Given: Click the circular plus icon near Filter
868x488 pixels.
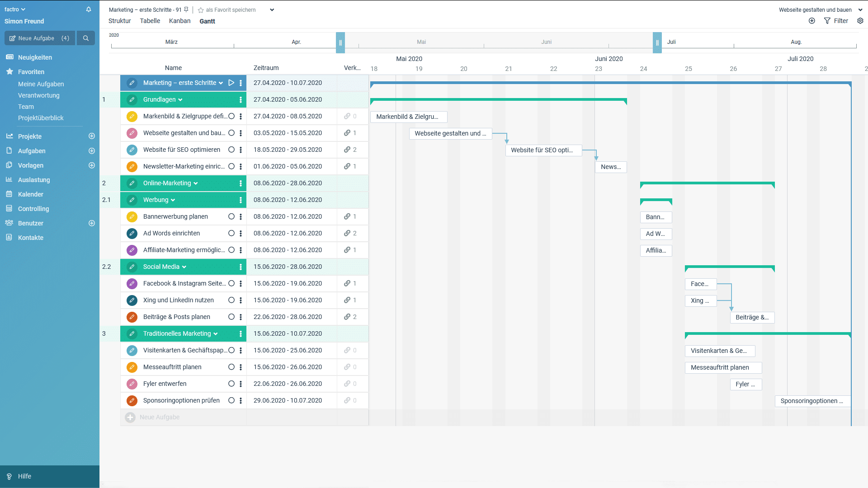Looking at the screenshot, I should tap(812, 21).
